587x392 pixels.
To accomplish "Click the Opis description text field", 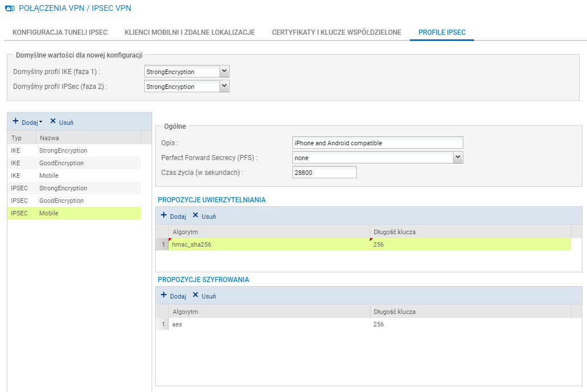I will pyautogui.click(x=377, y=142).
